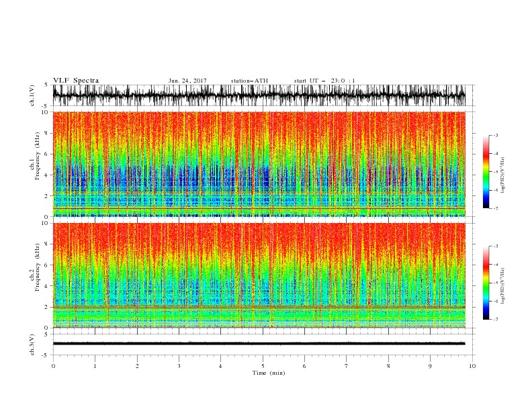Click the time axis tick label "9"

pyautogui.click(x=430, y=366)
